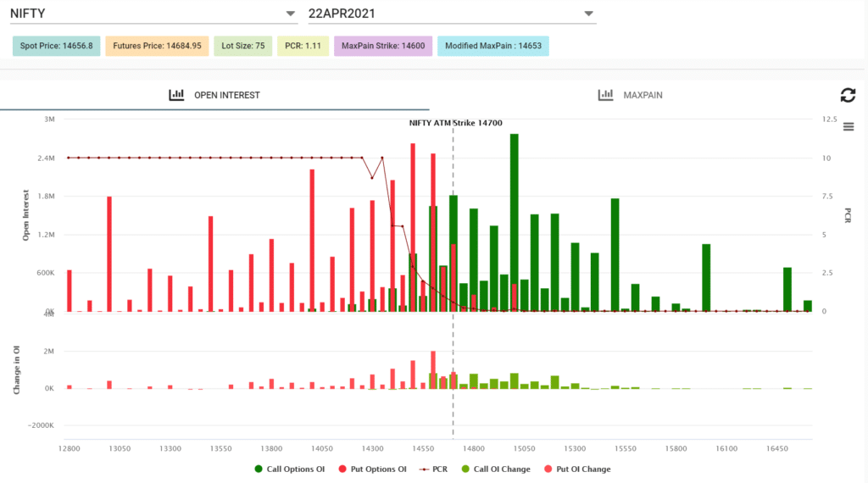Switch to the MAXPAIN tab
The image size is (868, 483).
[x=630, y=95]
